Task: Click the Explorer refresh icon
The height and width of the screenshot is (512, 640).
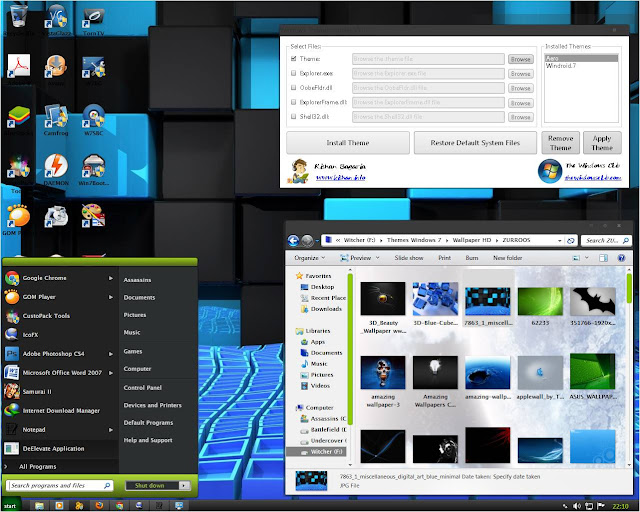Action: pos(571,240)
